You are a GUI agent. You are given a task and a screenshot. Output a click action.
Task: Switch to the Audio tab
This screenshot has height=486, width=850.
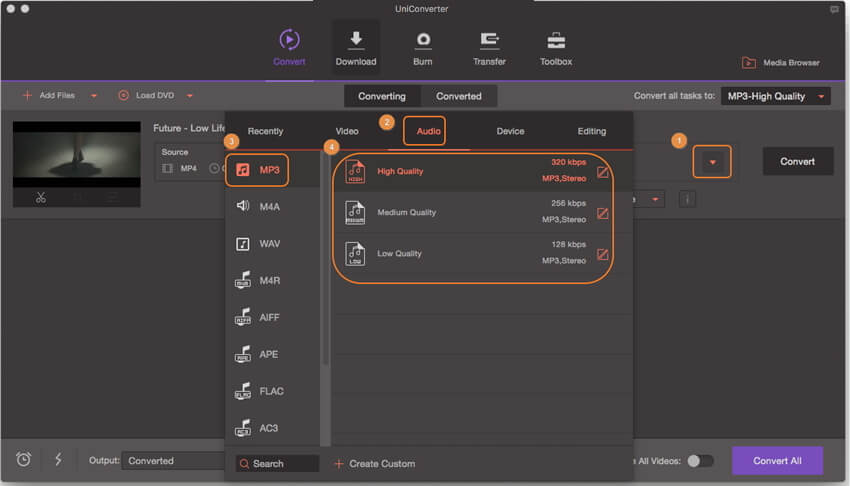coord(428,131)
